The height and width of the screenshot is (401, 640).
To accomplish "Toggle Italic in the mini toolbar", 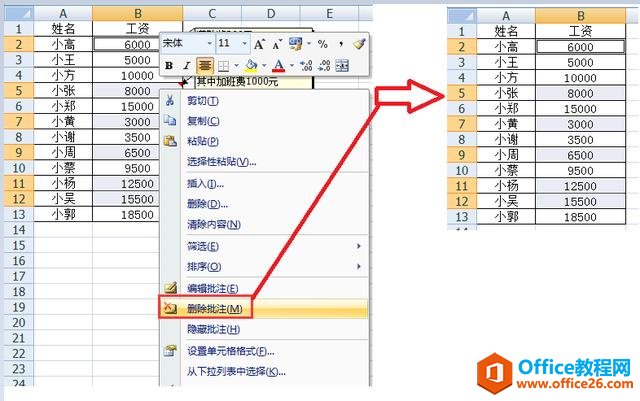I will (x=187, y=66).
